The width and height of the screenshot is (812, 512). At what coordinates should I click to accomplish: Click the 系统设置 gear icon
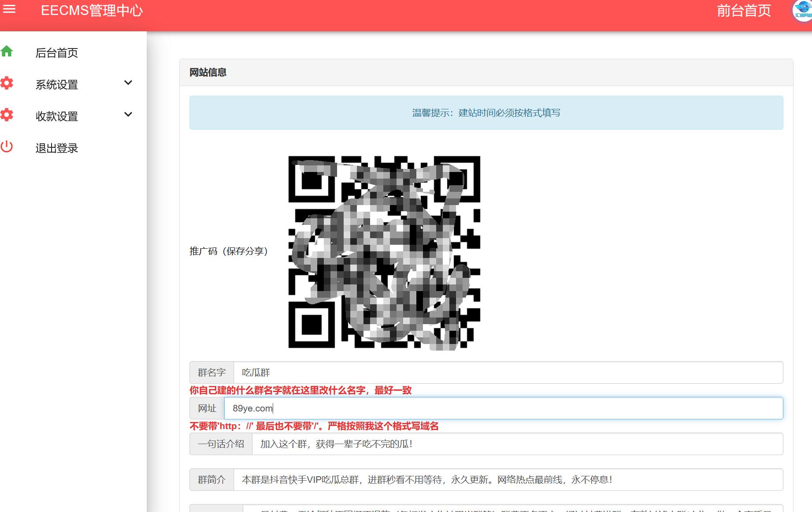point(7,83)
